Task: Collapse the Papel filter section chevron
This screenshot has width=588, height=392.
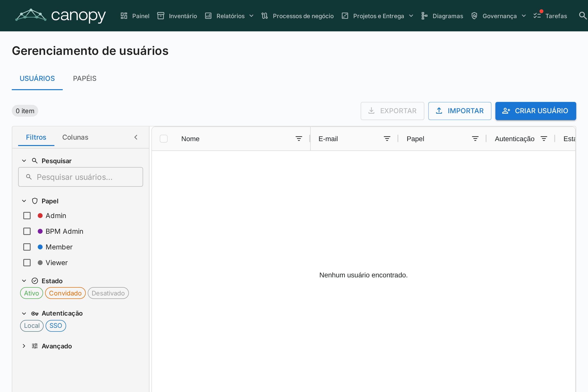Action: [x=24, y=201]
